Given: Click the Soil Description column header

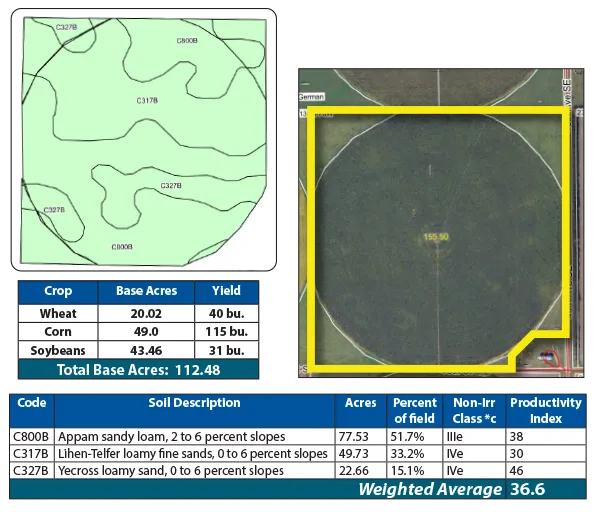Looking at the screenshot, I should pyautogui.click(x=192, y=404).
